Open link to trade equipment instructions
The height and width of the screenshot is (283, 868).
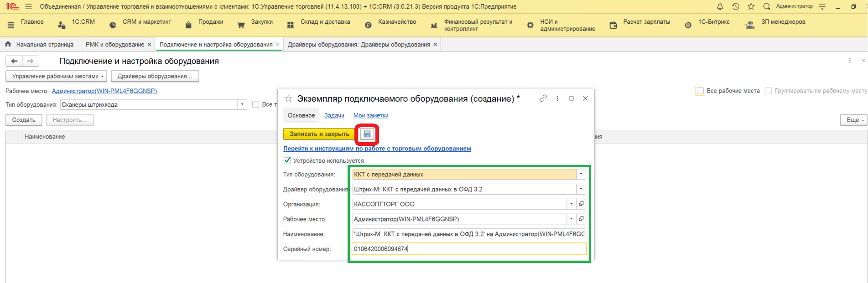tap(377, 149)
